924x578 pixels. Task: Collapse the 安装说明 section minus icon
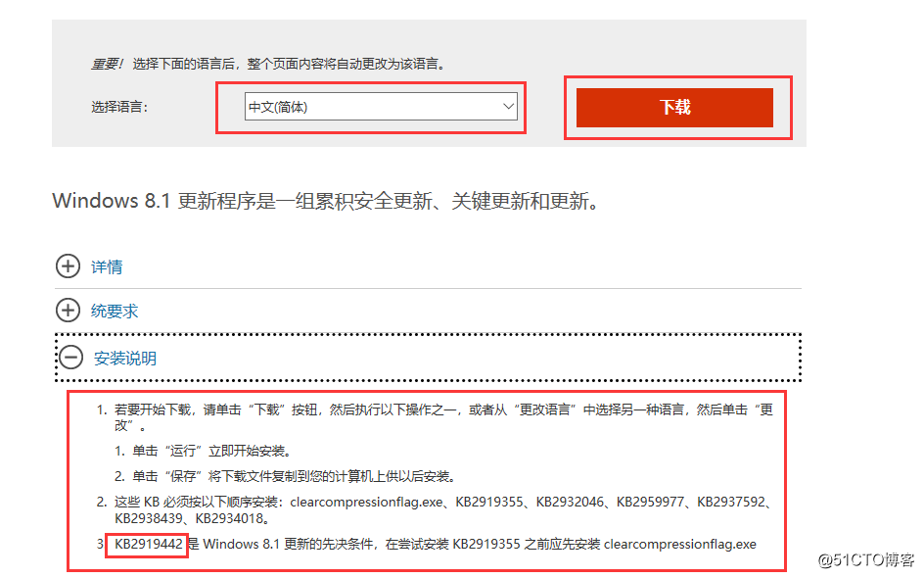click(70, 357)
